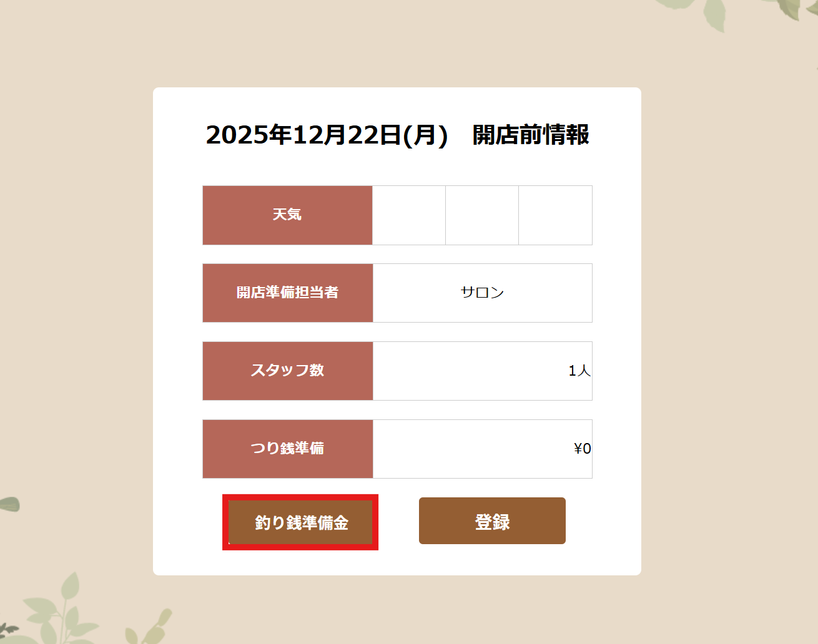Click the (月) weekday in the heading

pos(426,135)
